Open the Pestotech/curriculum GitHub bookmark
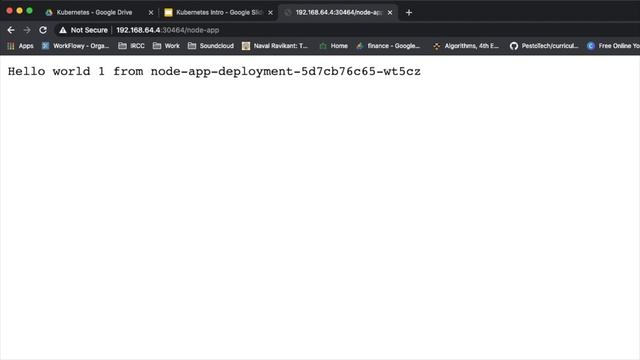This screenshot has width=640, height=360. pos(544,46)
